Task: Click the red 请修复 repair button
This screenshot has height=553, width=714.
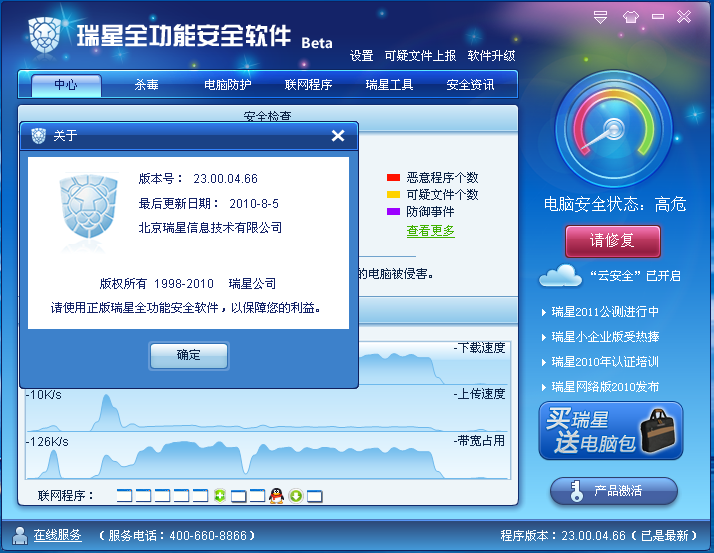Action: [612, 241]
